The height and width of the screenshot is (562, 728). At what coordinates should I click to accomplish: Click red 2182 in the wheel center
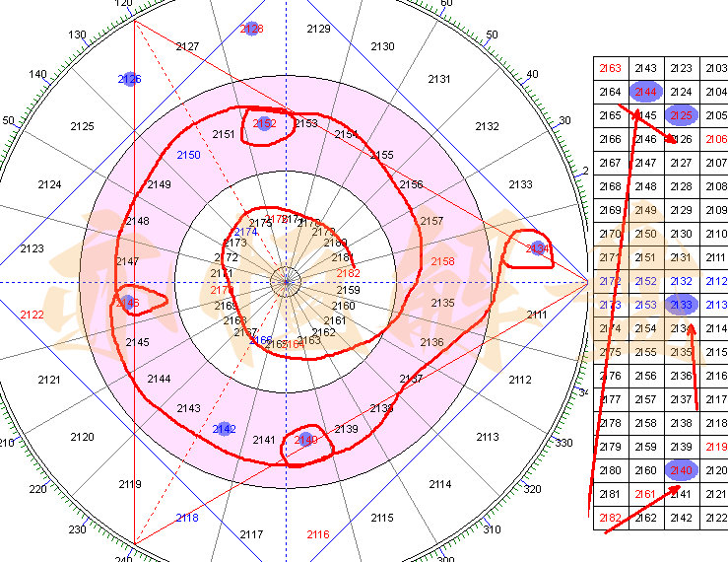click(348, 273)
